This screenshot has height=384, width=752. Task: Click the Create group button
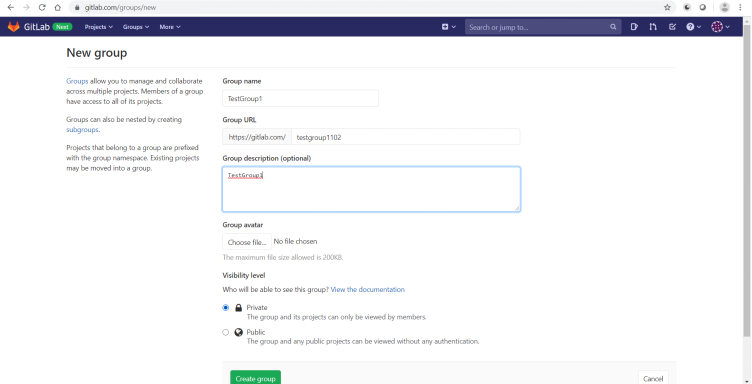[256, 378]
